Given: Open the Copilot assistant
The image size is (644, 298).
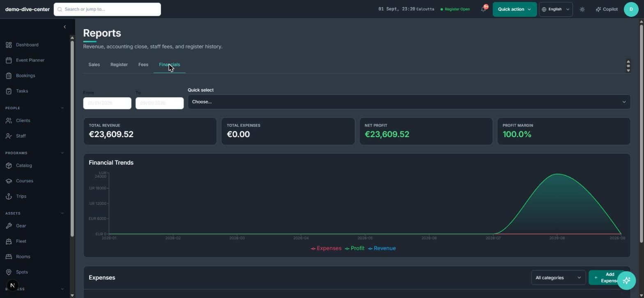Looking at the screenshot, I should 607,9.
